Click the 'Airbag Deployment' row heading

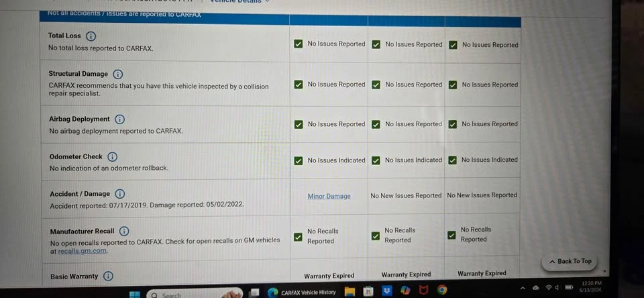coord(79,119)
